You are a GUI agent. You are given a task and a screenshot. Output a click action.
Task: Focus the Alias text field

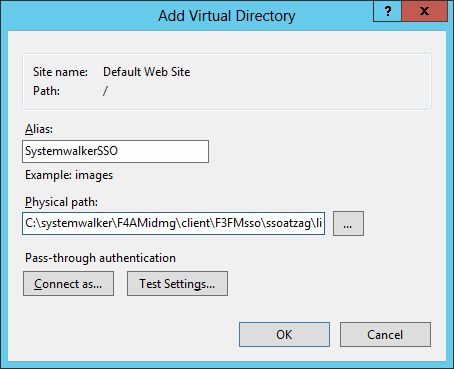click(115, 151)
